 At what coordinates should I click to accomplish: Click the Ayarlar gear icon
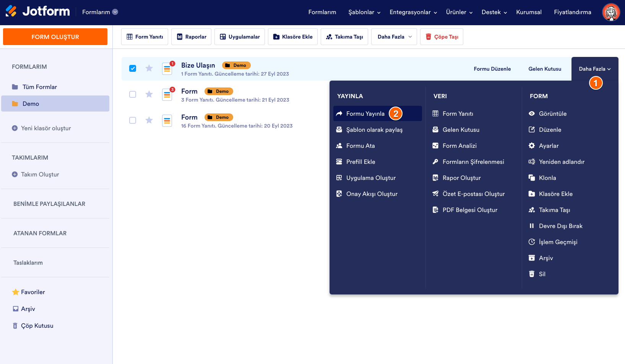[531, 146]
